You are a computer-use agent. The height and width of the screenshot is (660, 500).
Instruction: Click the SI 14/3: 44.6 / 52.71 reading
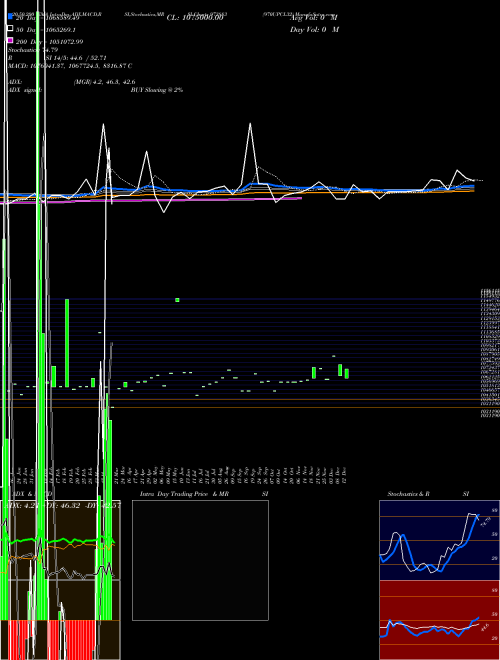click(x=76, y=58)
